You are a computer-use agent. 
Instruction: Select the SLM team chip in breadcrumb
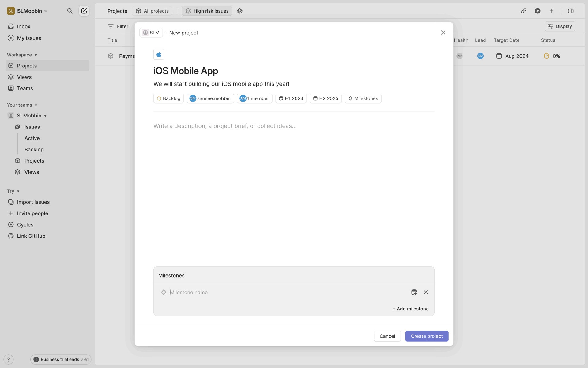(x=151, y=33)
